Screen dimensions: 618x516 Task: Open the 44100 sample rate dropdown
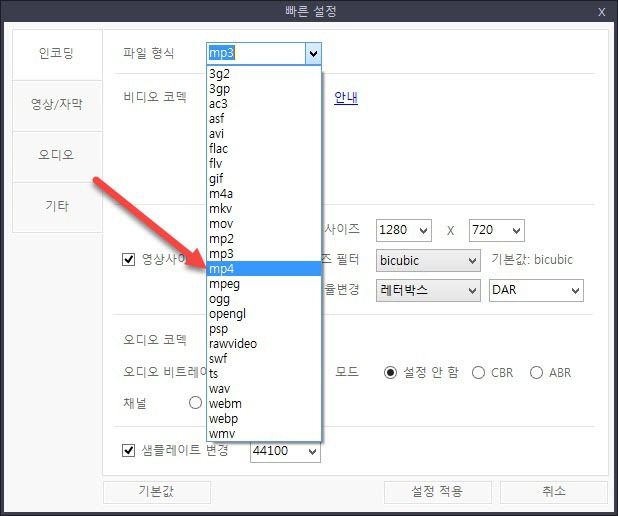pyautogui.click(x=285, y=451)
